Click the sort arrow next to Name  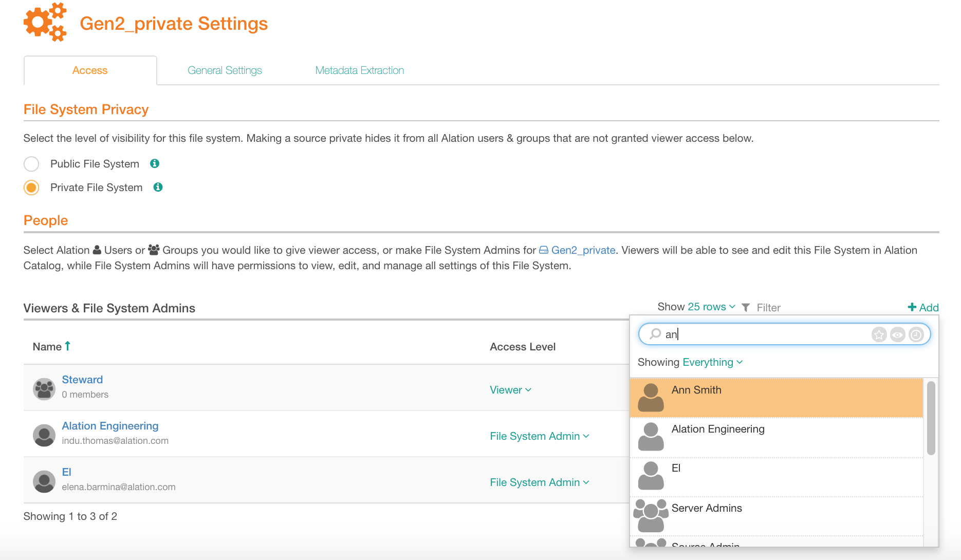[67, 346]
